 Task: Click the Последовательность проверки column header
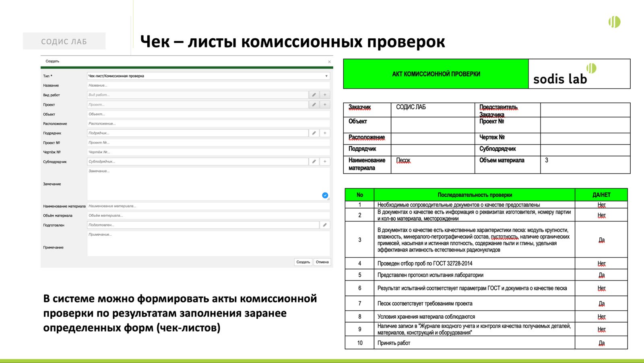[x=475, y=195]
